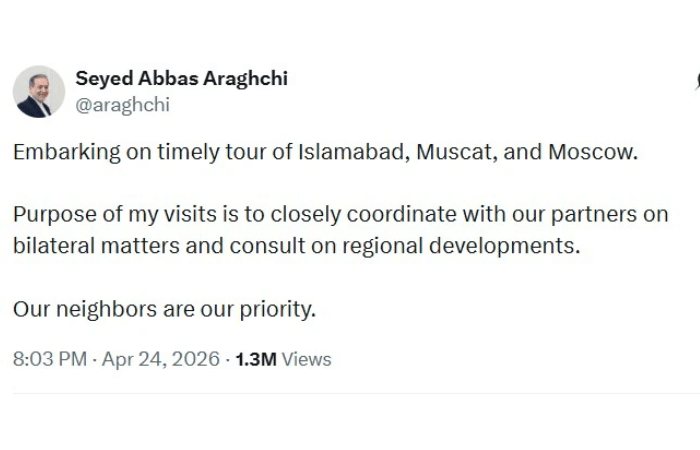Click 'Our neighbors are our priority' sentence
The height and width of the screenshot is (450, 700).
tap(164, 308)
